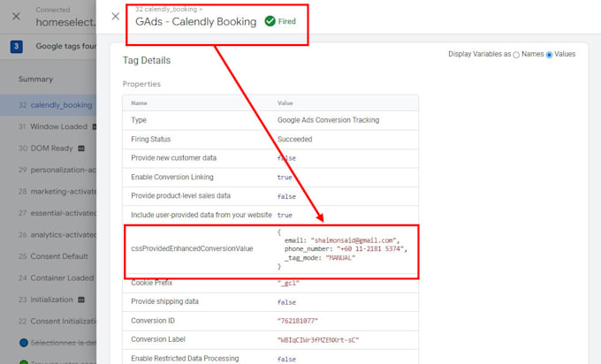
Task: Click the Provide product-level sales data row
Action: coord(270,196)
